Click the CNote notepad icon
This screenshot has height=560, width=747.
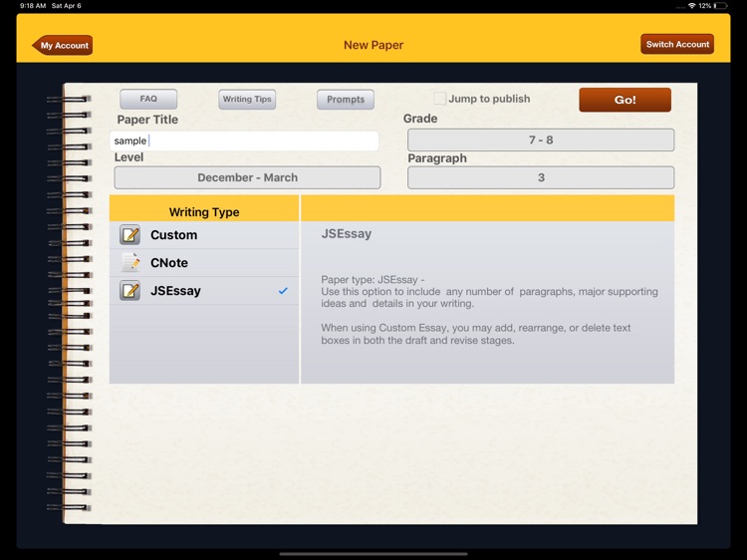click(129, 263)
